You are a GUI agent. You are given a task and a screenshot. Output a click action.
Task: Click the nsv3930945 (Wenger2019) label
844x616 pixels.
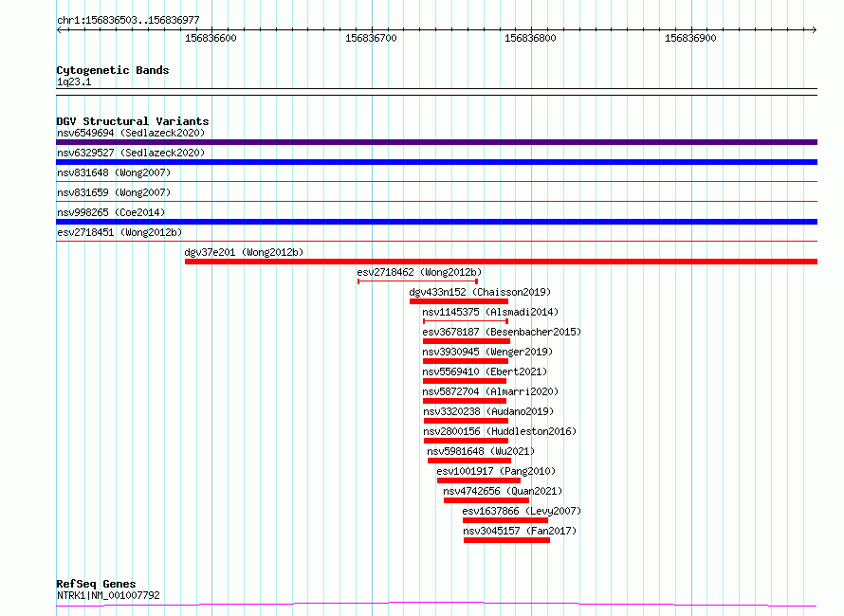(487, 352)
